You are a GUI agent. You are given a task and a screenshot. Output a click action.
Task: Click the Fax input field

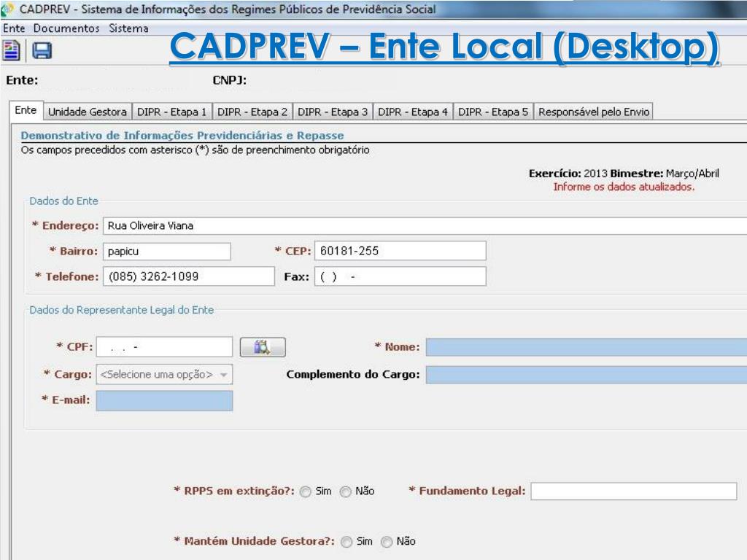tap(400, 276)
